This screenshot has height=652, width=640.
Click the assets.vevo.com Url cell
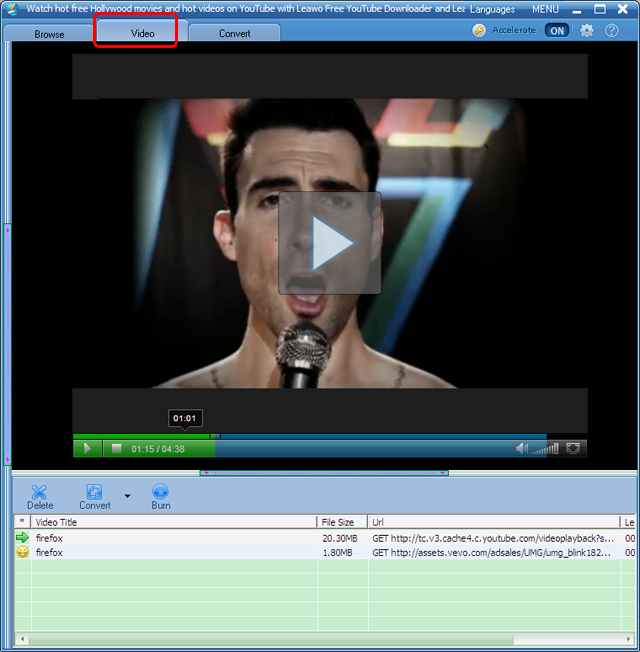coord(492,553)
